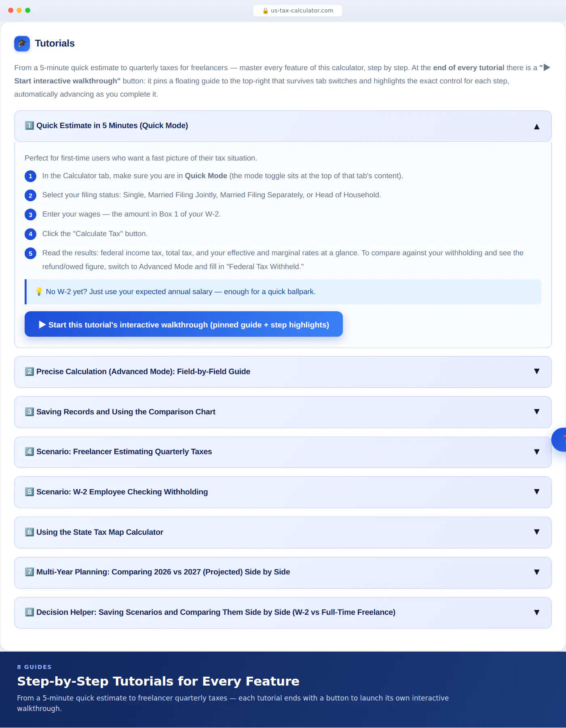
Task: Click the lightbulb tip icon
Action: 39,292
